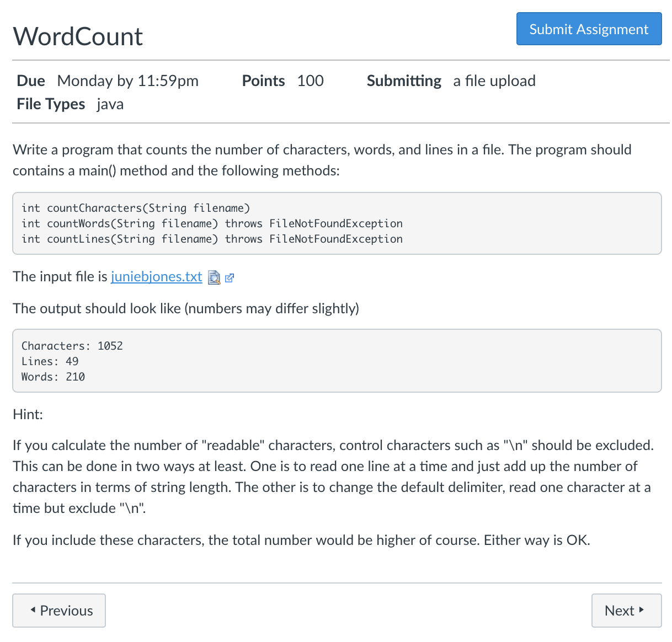Click the countCharacters method signature line
Image resolution: width=672 pixels, height=642 pixels.
click(x=136, y=208)
